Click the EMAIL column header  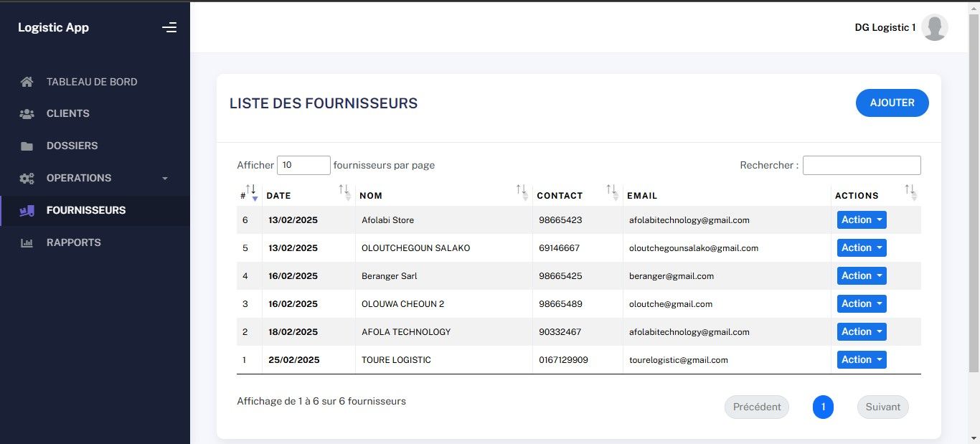pos(642,195)
